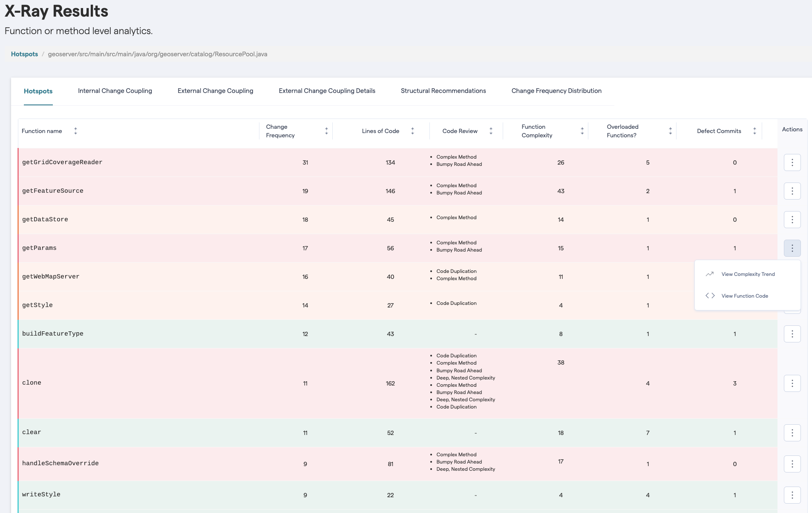Image resolution: width=812 pixels, height=513 pixels.
Task: Open actions menu for clone row
Action: click(792, 383)
